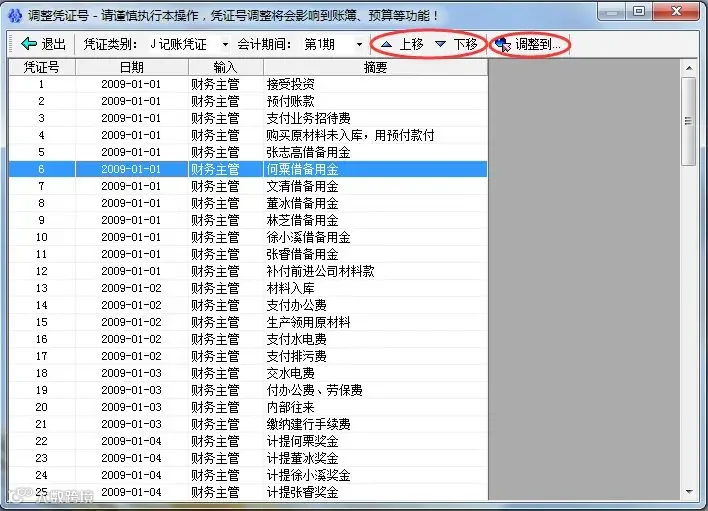This screenshot has height=511, width=708.
Task: Click the 退出 button label
Action: (x=54, y=44)
